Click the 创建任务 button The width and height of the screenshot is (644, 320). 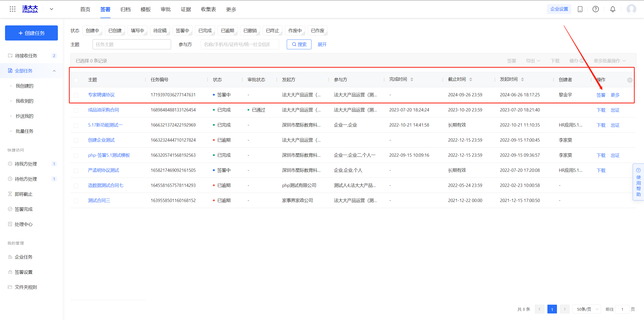31,33
